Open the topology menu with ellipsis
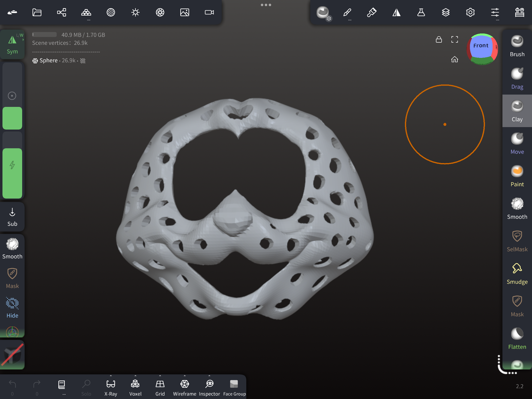 [x=86, y=14]
